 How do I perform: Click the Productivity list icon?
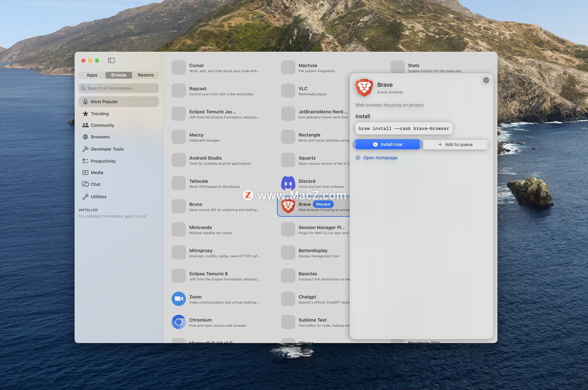85,161
